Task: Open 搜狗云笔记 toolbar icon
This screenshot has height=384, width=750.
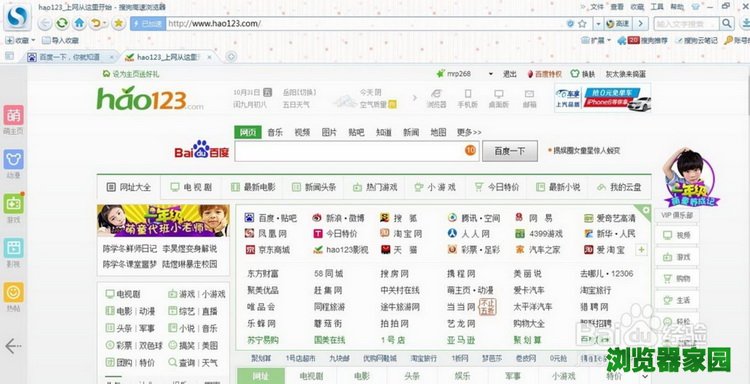Action: point(696,41)
